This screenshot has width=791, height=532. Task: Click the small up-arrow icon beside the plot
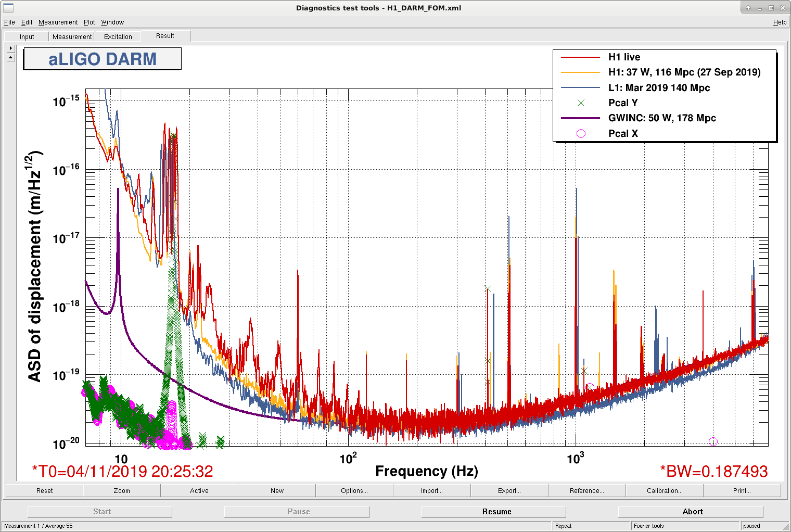(x=10, y=57)
